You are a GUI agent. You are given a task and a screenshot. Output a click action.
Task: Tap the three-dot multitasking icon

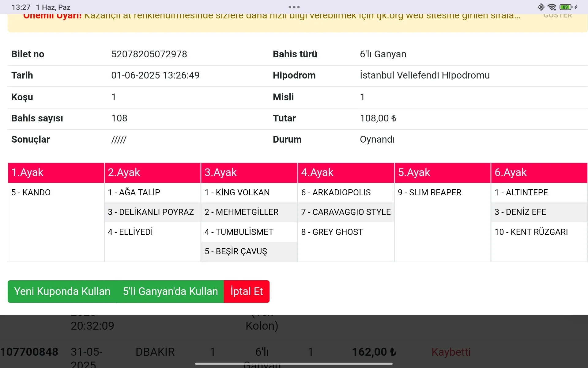(294, 7)
